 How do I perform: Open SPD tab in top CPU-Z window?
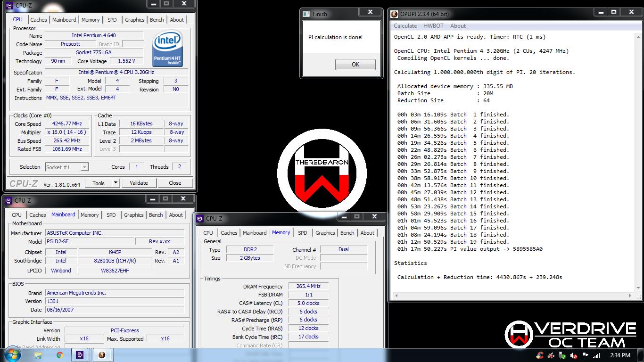pos(112,20)
